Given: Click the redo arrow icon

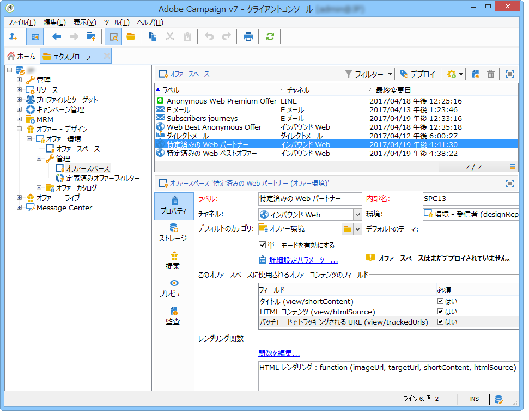Looking at the screenshot, I should tap(227, 36).
